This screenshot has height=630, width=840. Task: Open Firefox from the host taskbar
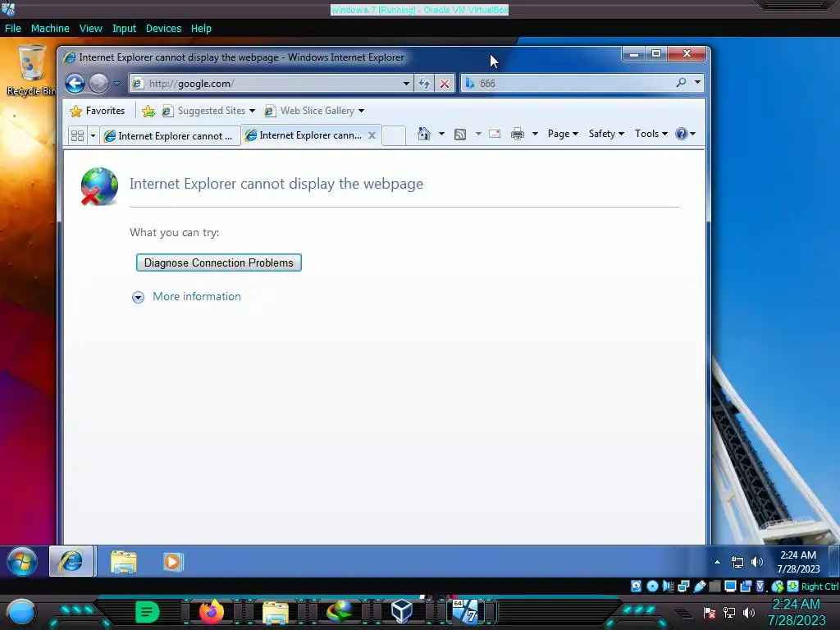point(211,611)
